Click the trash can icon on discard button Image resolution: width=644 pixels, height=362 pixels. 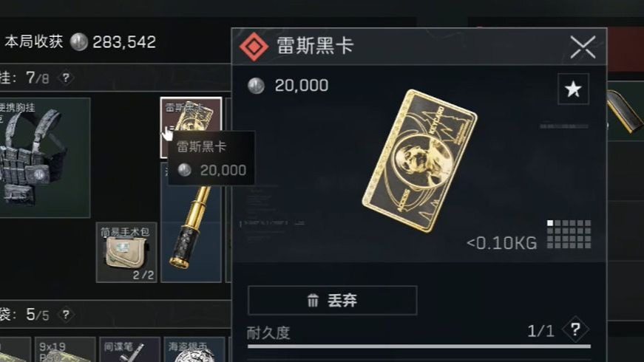click(313, 301)
